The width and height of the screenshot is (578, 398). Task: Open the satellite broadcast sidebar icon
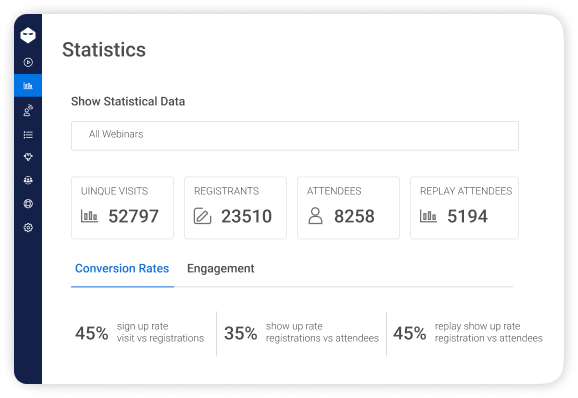(x=28, y=110)
